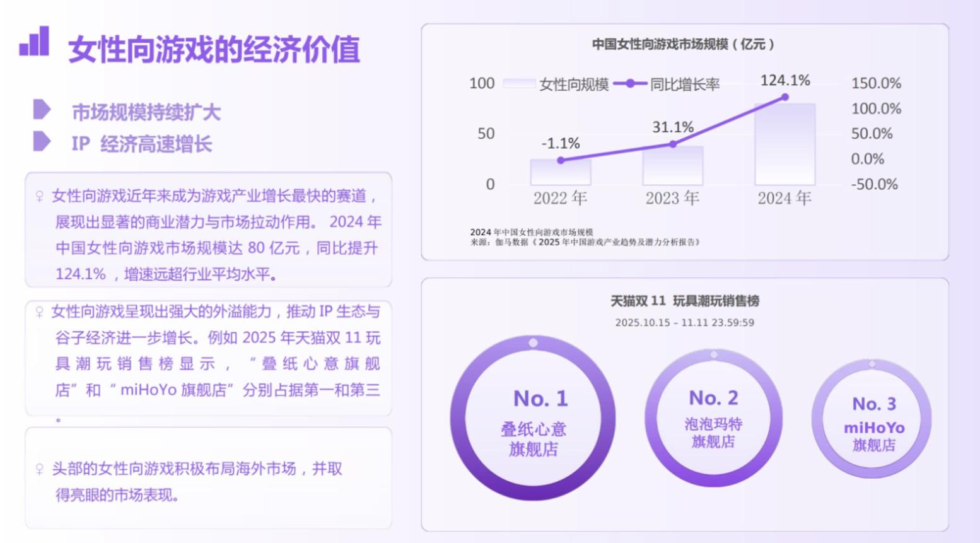Click the 2024 年 bar in the chart

pyautogui.click(x=784, y=145)
